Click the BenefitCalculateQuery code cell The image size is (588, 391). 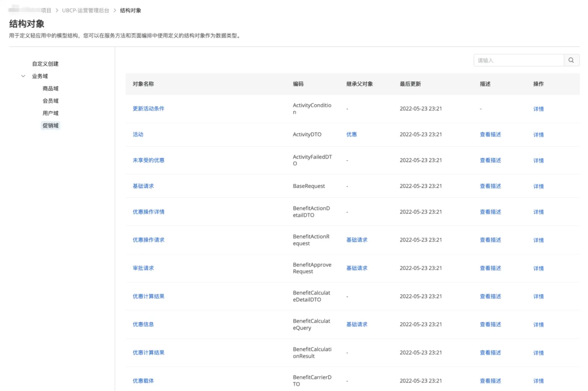[312, 324]
